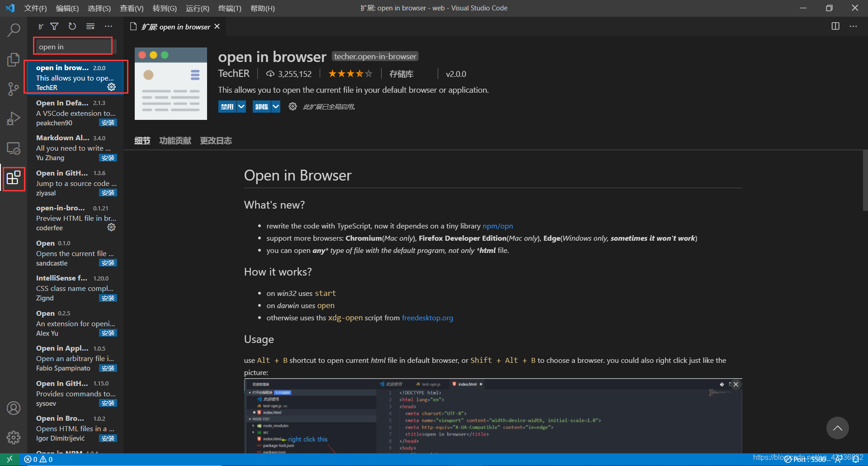Open the Explorer view icon
This screenshot has height=466, width=868.
14,59
